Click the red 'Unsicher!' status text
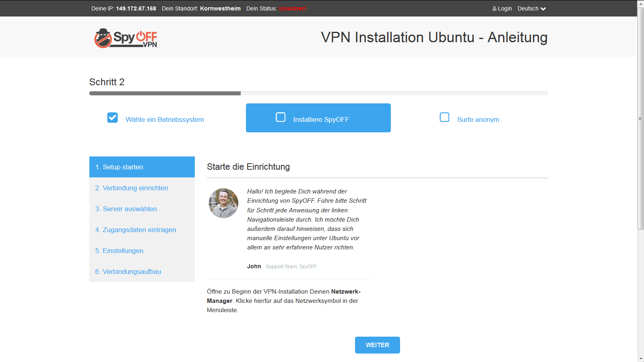The height and width of the screenshot is (362, 644). (x=293, y=8)
